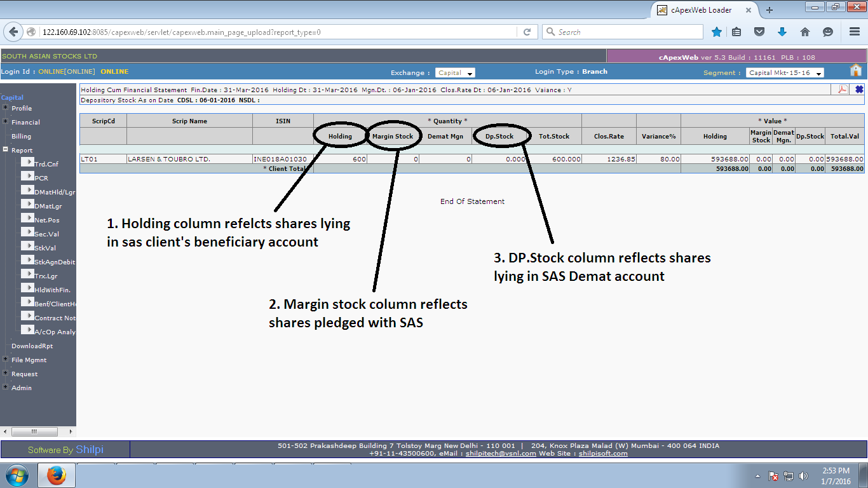Image resolution: width=868 pixels, height=488 pixels.
Task: Click in the Firefox search field
Action: pyautogui.click(x=623, y=32)
